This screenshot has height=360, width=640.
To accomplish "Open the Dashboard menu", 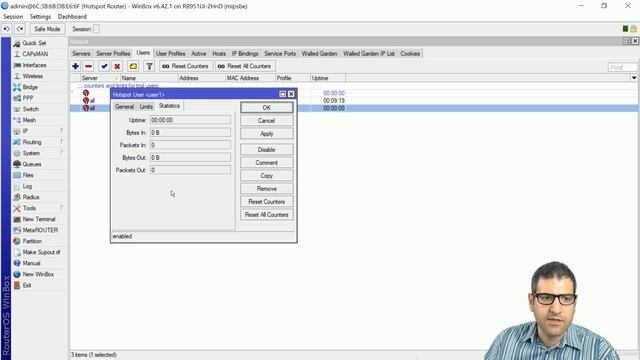I will pyautogui.click(x=72, y=17).
